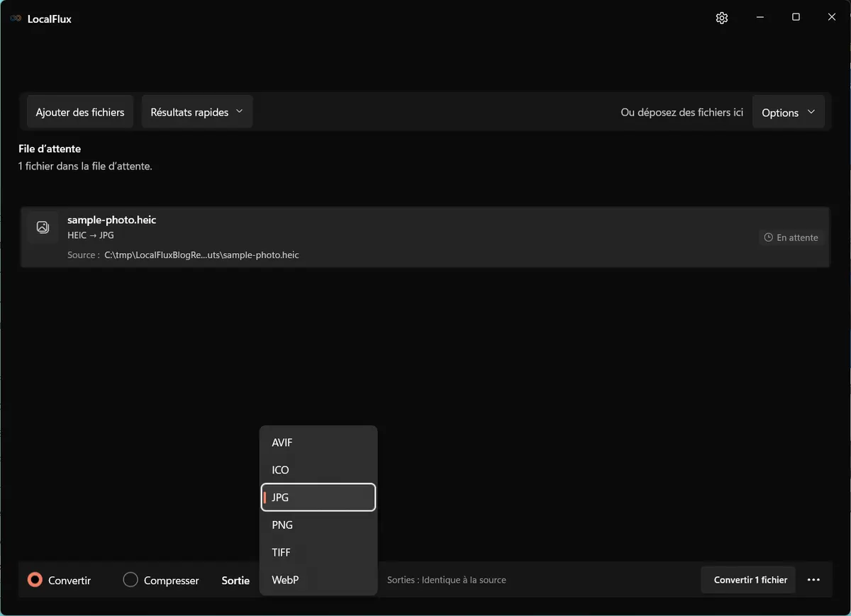Click the HEIC → JPG conversion text
The image size is (851, 616).
tap(91, 235)
